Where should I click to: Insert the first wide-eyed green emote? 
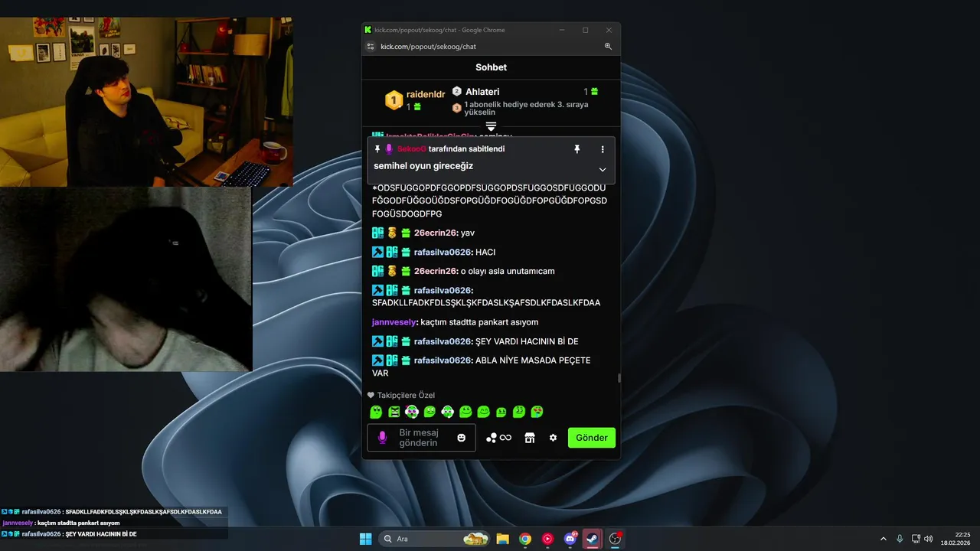pos(376,412)
